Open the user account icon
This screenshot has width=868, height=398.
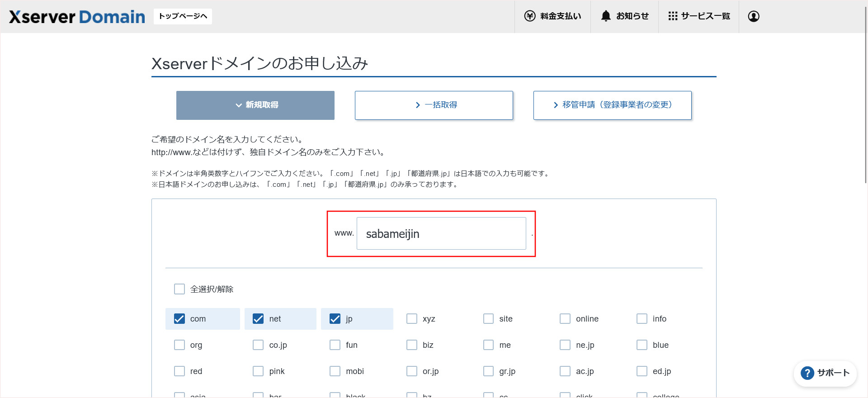coord(754,16)
